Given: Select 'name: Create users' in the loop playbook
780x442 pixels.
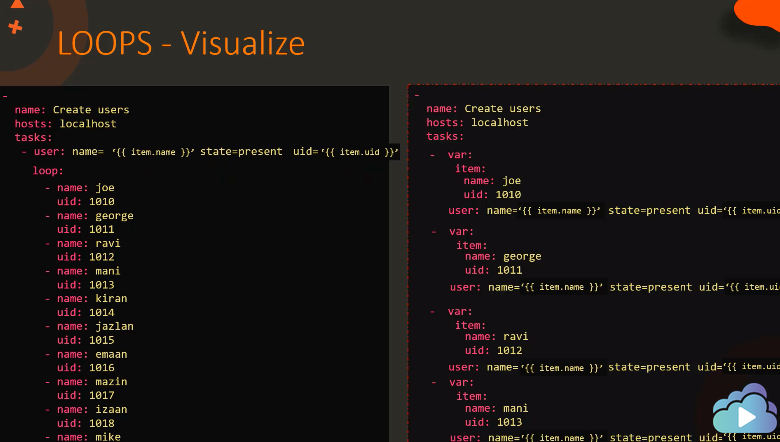Looking at the screenshot, I should tap(72, 110).
